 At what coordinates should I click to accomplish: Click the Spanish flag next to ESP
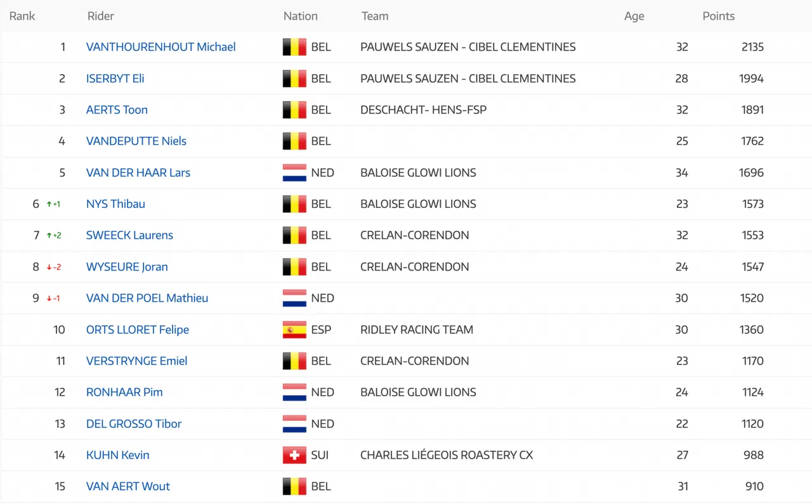(294, 330)
